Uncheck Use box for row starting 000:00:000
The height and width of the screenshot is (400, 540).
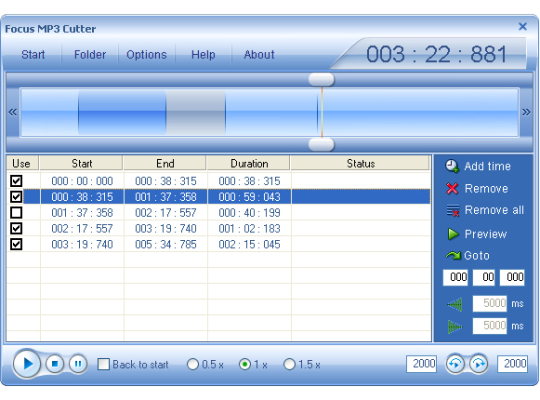[x=16, y=181]
